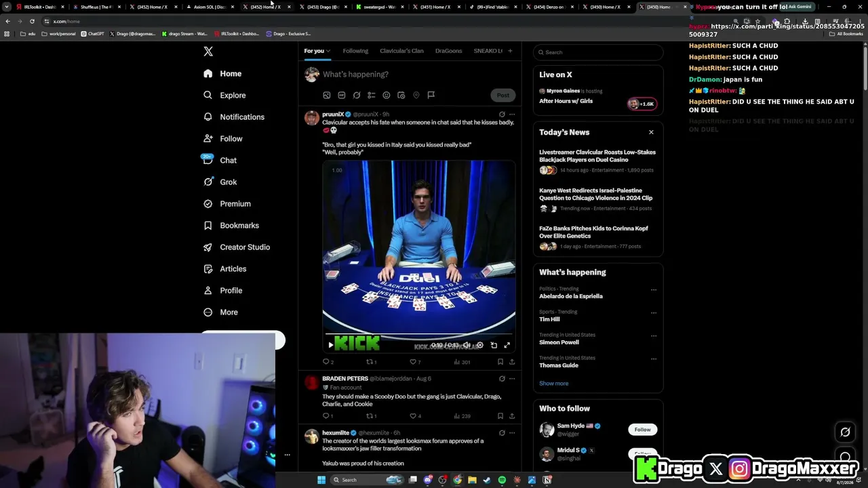Open more options on hexumlite post
The width and height of the screenshot is (868, 488).
tap(512, 432)
